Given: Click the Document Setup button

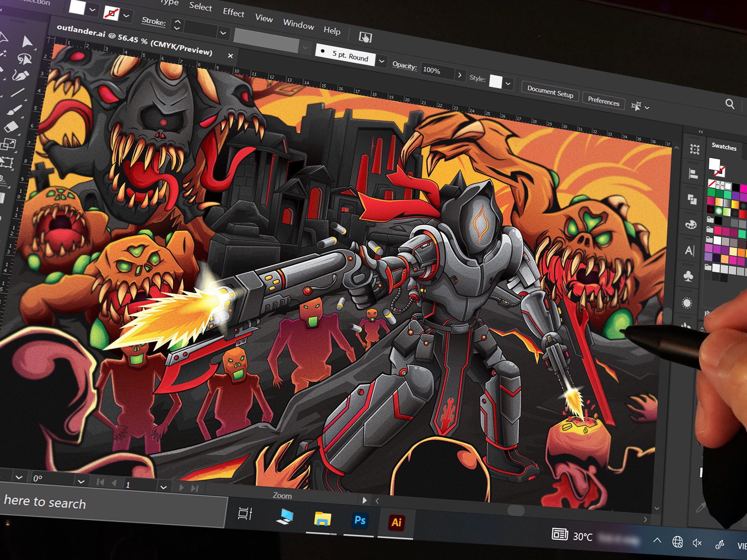Looking at the screenshot, I should (x=550, y=92).
